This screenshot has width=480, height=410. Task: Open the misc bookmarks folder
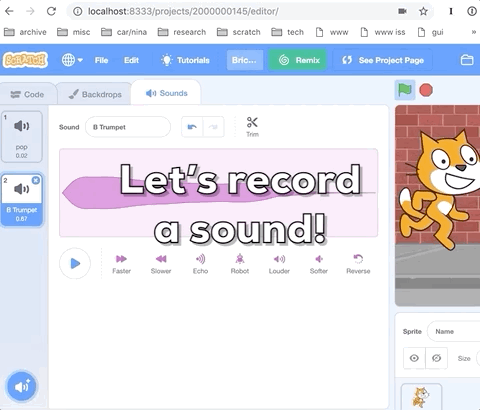pos(74,32)
